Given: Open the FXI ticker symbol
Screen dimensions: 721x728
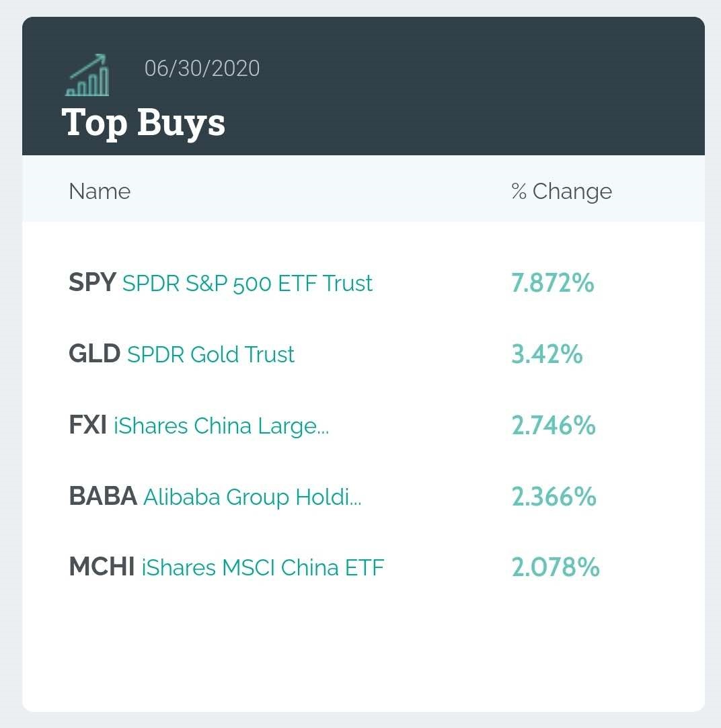Looking at the screenshot, I should click(88, 426).
